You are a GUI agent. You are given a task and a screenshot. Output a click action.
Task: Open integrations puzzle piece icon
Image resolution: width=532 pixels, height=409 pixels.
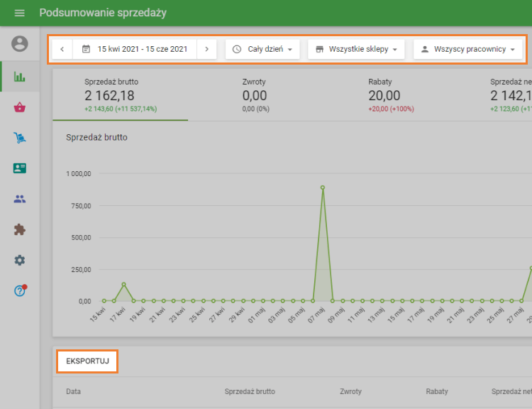(x=20, y=229)
